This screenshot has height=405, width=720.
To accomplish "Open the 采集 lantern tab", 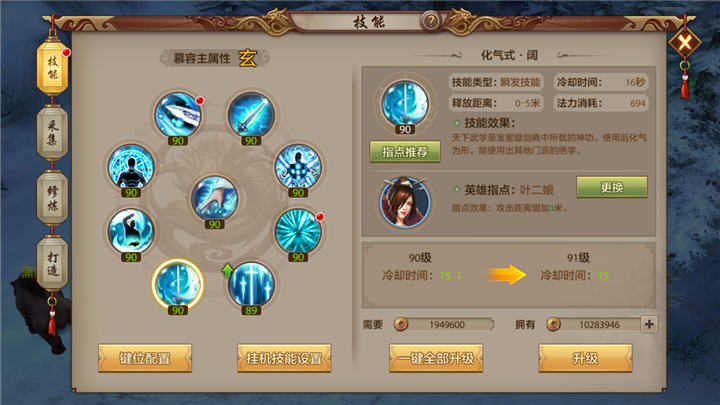I will click(x=52, y=133).
